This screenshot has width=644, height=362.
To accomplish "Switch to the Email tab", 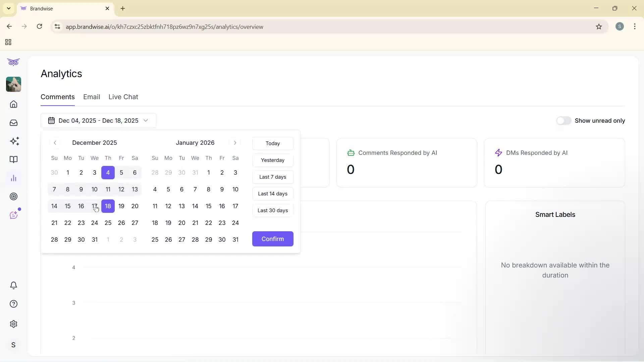I will [x=92, y=97].
